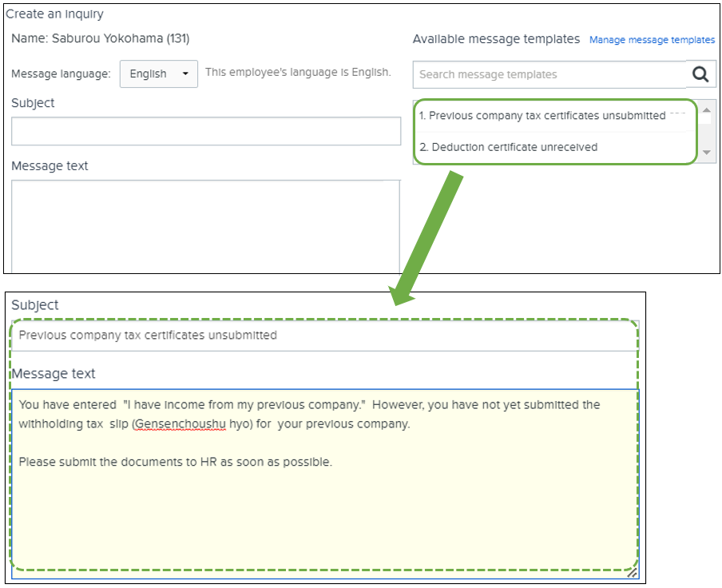Click the 'Message language:' label
This screenshot has height=588, width=722.
point(61,74)
